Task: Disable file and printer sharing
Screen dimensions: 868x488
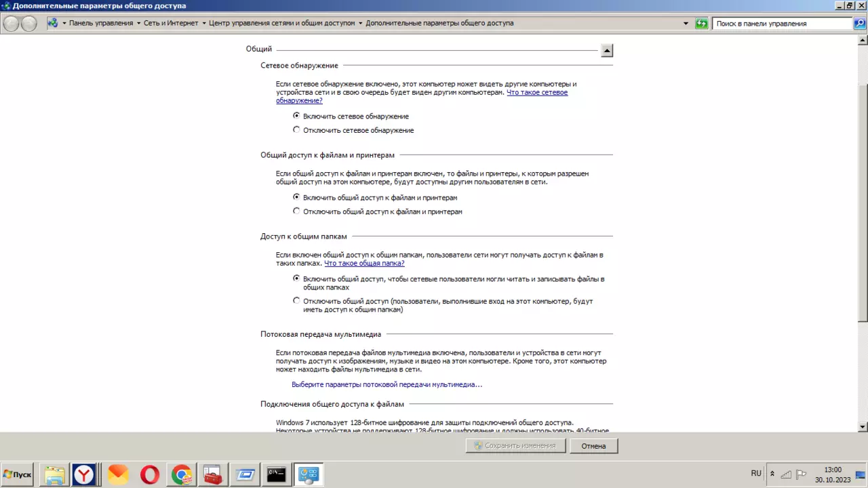Action: point(296,211)
